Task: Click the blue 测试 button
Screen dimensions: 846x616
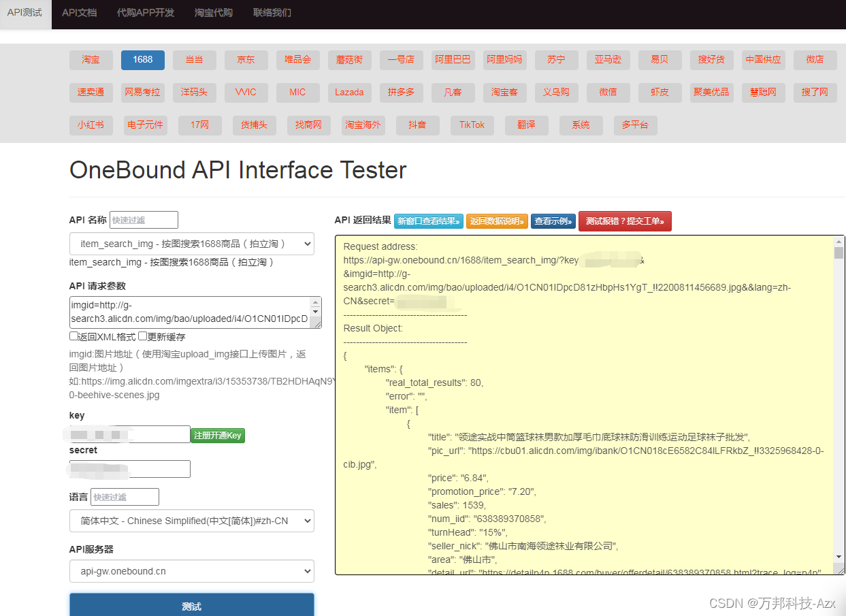Action: tap(192, 605)
